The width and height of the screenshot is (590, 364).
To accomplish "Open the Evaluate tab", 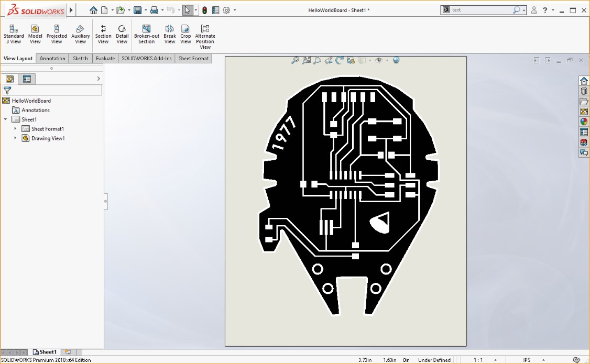I will tap(105, 58).
